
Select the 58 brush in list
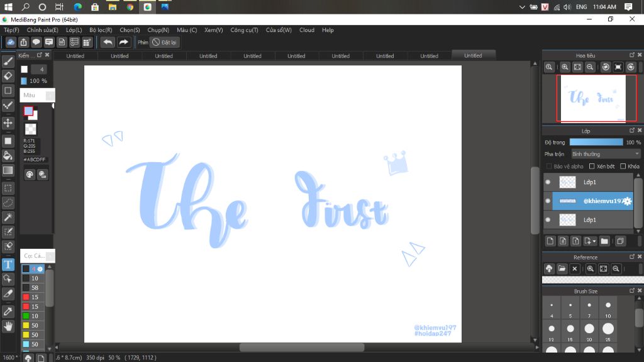point(33,288)
